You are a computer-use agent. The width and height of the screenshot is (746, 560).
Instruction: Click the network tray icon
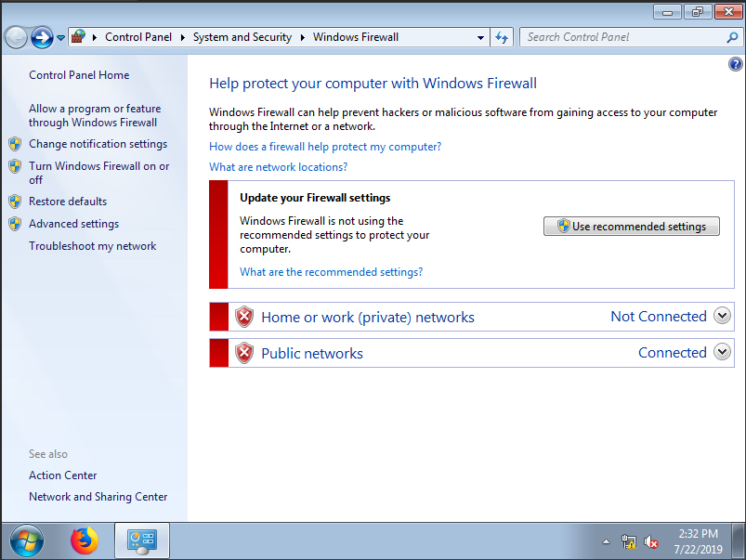coord(629,541)
